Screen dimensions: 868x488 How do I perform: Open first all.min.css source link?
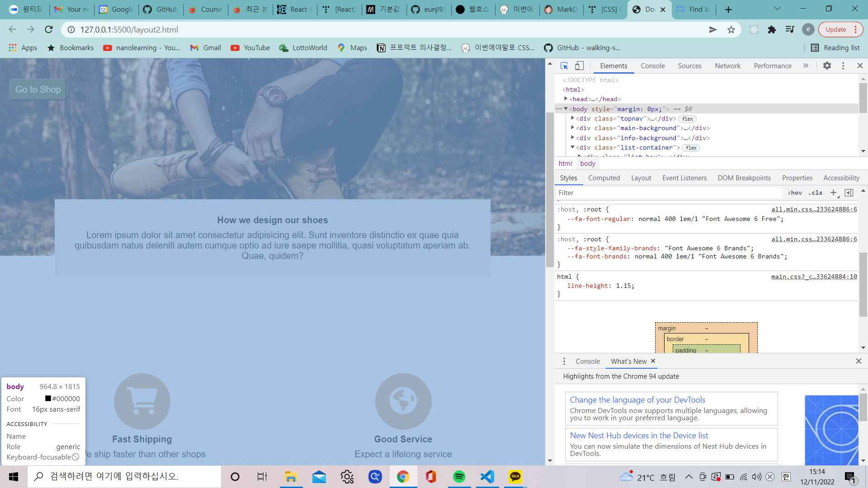(x=814, y=209)
